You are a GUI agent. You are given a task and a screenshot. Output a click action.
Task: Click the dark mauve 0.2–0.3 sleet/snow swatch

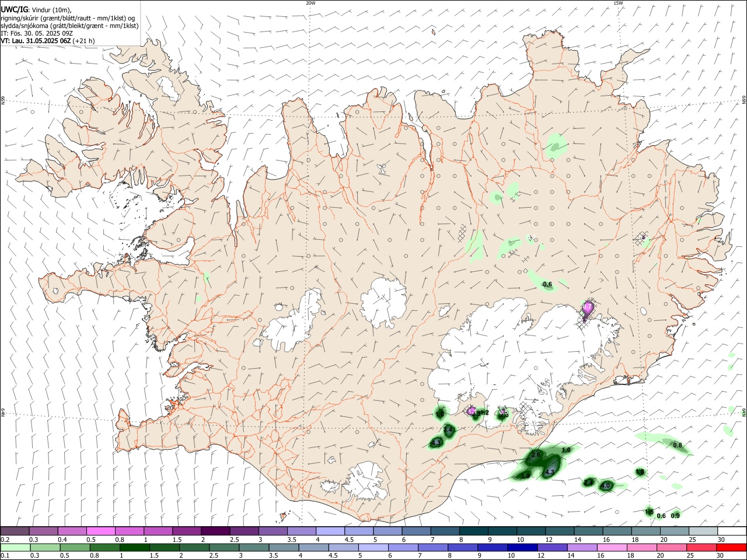(15, 531)
